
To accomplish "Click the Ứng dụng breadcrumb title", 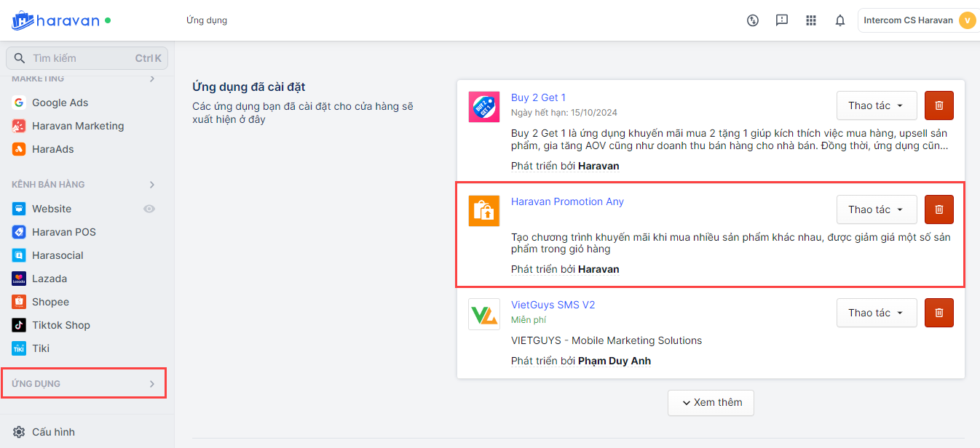I will (x=207, y=20).
